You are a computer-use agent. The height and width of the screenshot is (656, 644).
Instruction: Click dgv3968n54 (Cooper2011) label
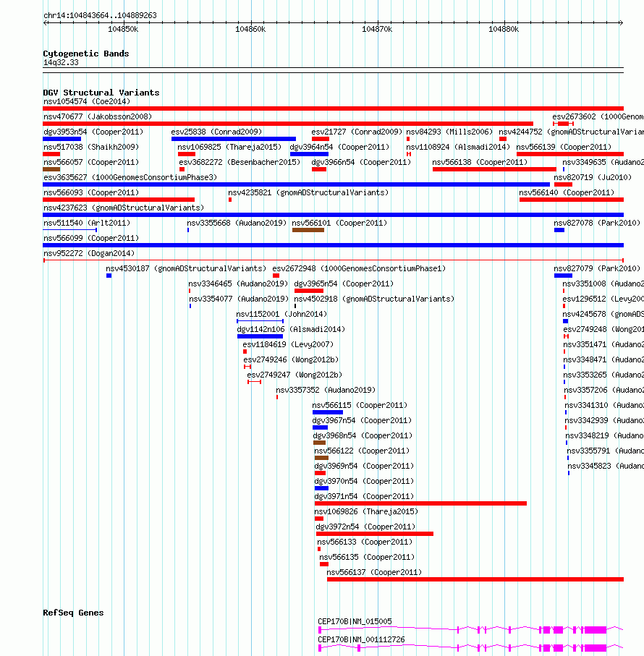pyautogui.click(x=363, y=436)
